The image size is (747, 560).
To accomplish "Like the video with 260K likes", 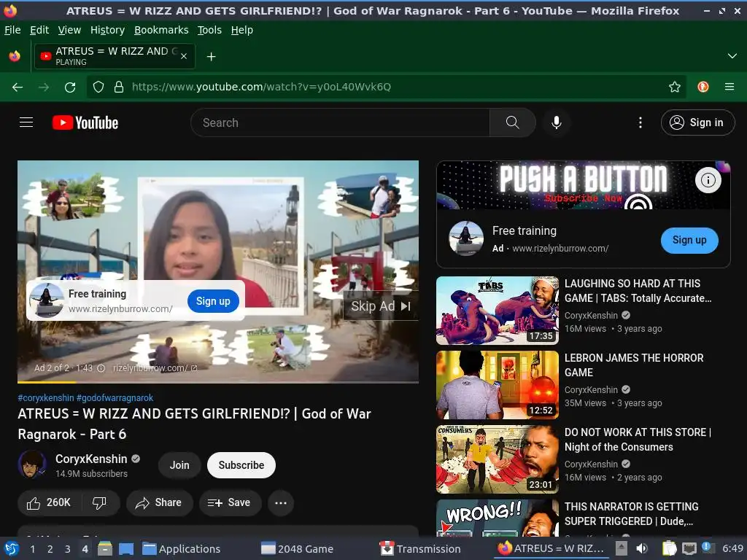I will click(x=50, y=503).
